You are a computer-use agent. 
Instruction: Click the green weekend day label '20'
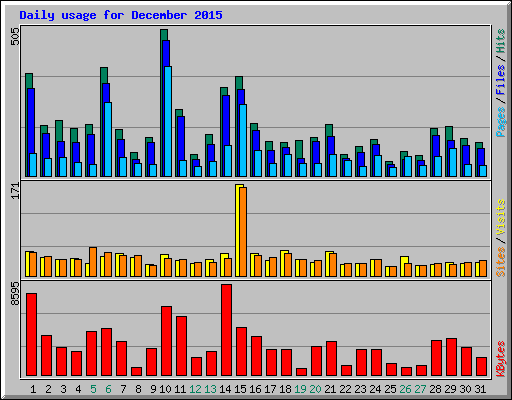point(315,389)
